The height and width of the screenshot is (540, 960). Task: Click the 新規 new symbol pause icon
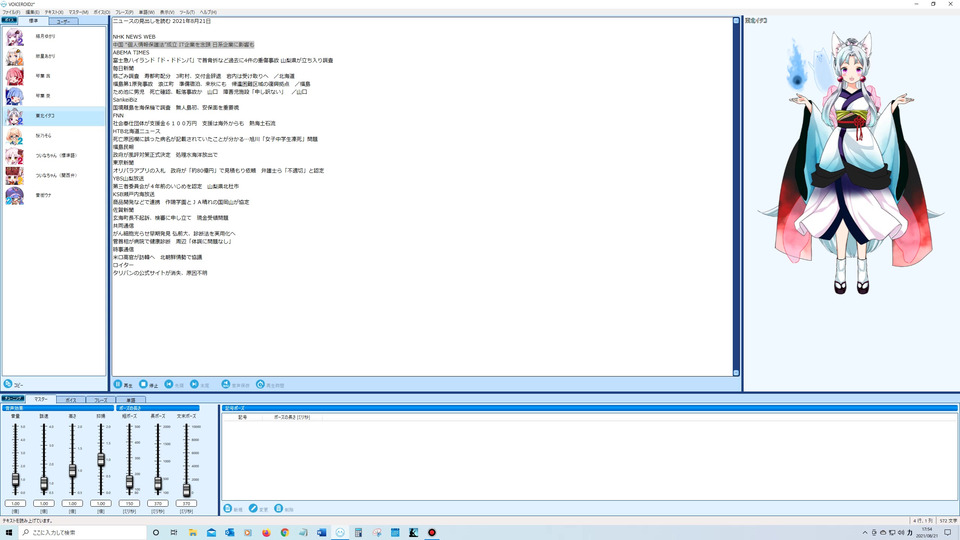click(x=228, y=509)
